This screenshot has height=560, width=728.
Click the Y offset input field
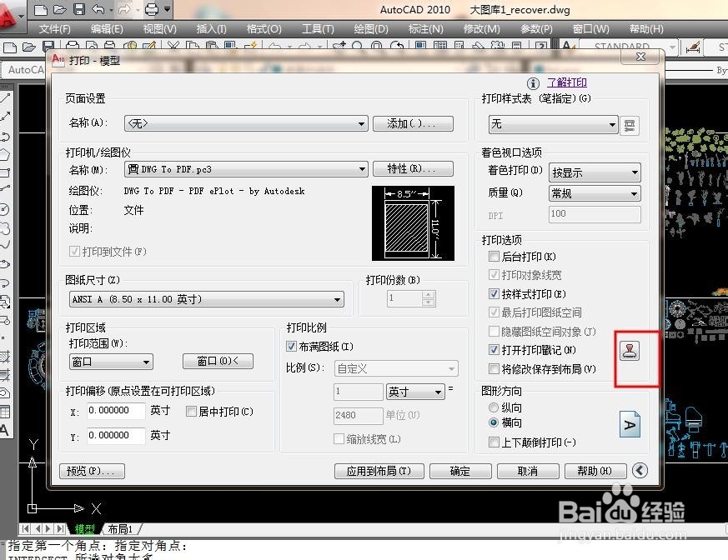coord(116,436)
